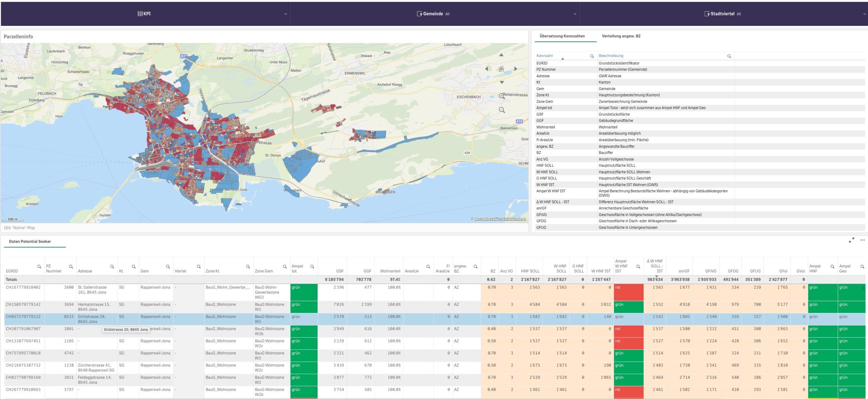Pan the map down with arrow
868x399 pixels.
point(502,82)
